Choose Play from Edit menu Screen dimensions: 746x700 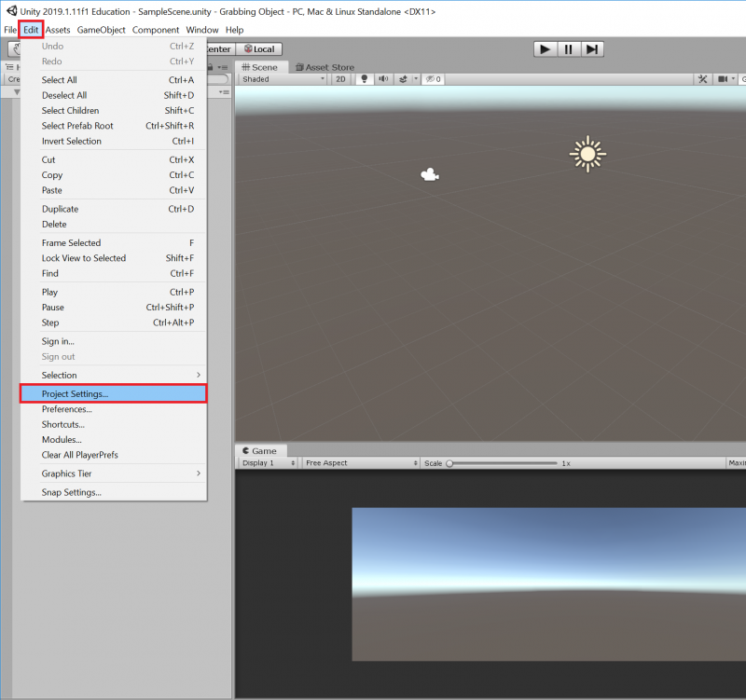click(113, 292)
